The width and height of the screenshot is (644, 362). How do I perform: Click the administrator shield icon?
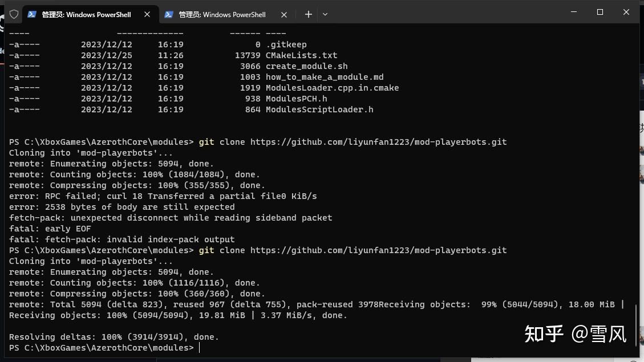pyautogui.click(x=14, y=14)
